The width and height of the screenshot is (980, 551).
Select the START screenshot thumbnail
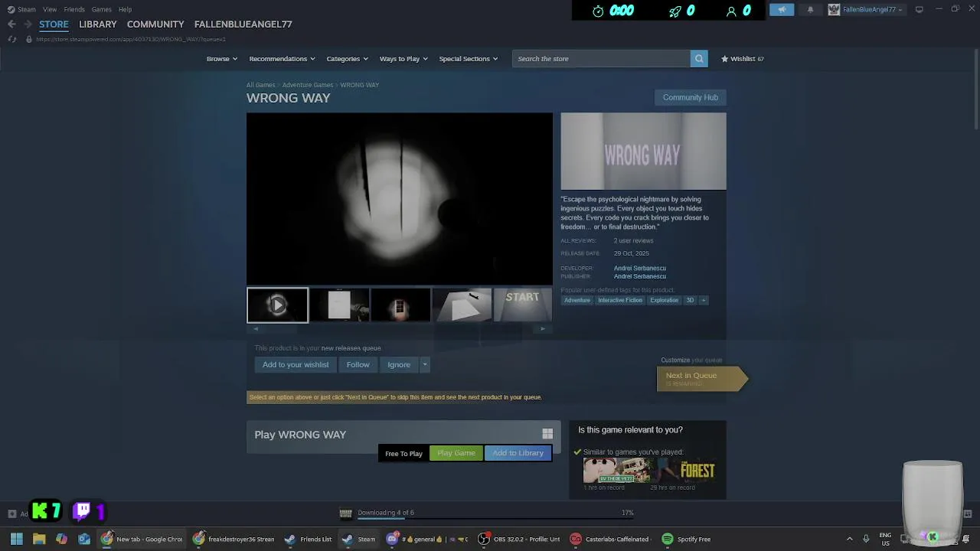[523, 305]
